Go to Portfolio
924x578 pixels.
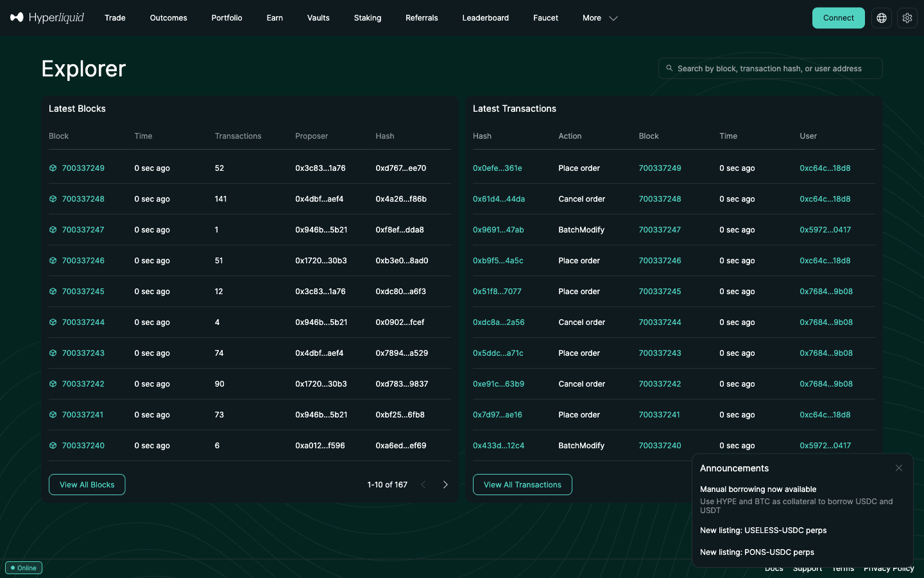(x=227, y=18)
